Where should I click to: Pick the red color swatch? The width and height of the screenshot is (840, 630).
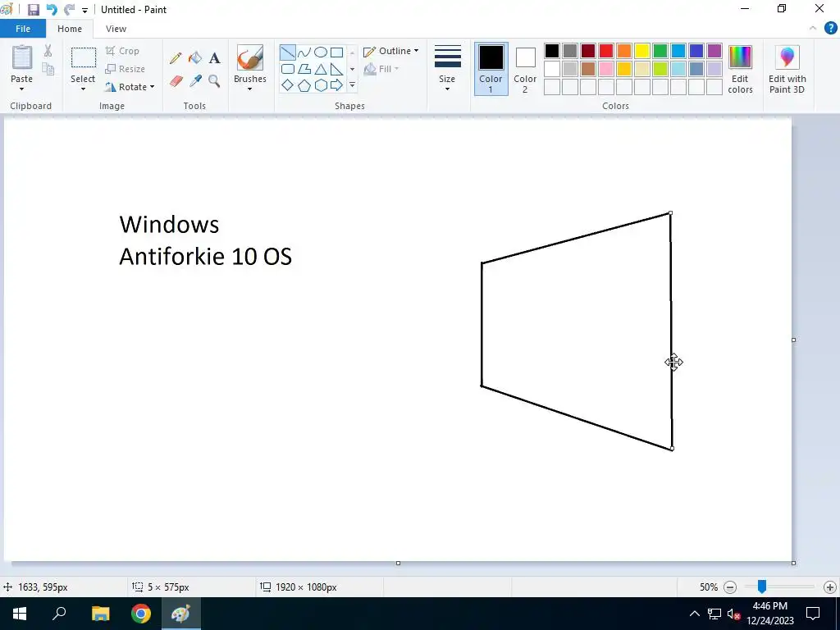606,51
